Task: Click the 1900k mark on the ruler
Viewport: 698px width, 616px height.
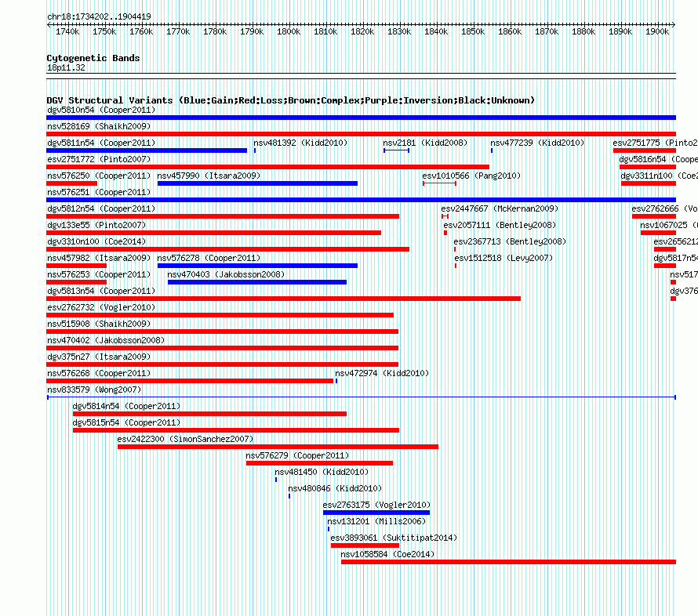Action: [657, 31]
